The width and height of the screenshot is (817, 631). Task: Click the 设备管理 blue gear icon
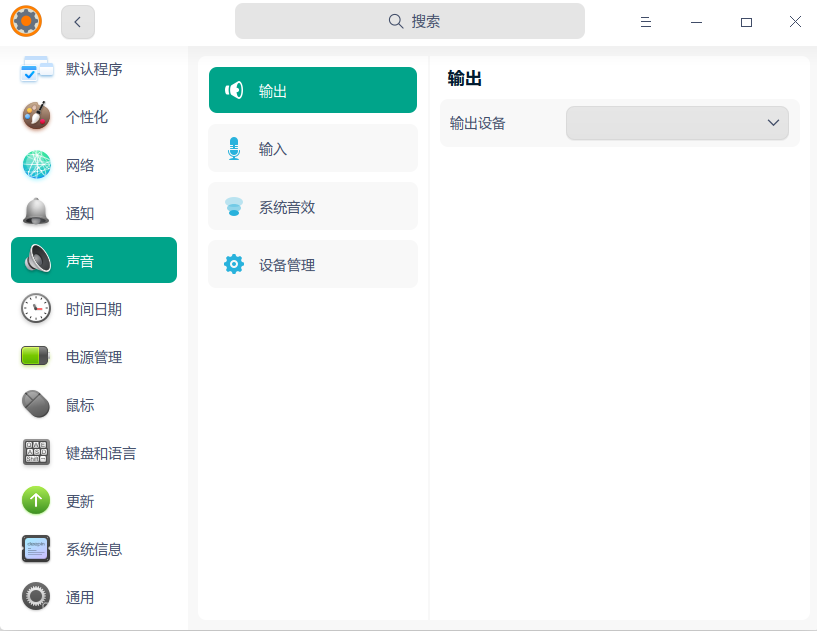234,264
